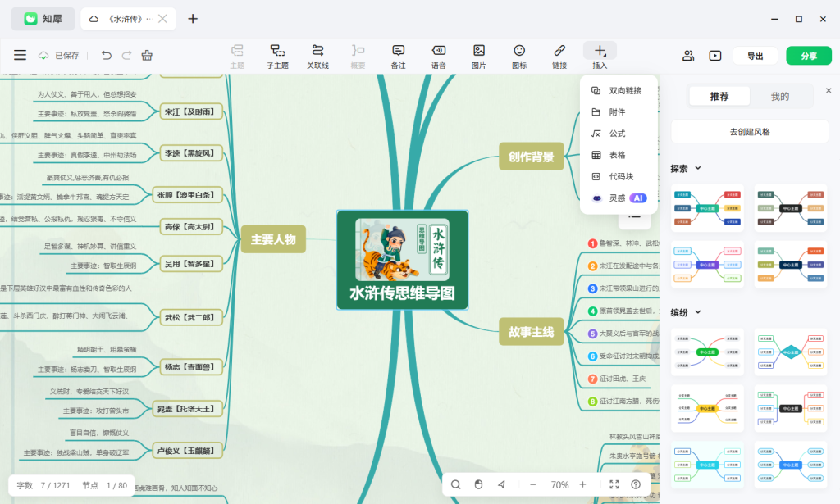Select the 卢俊义【玉麒麟】 node
The image size is (840, 504).
pos(186,451)
